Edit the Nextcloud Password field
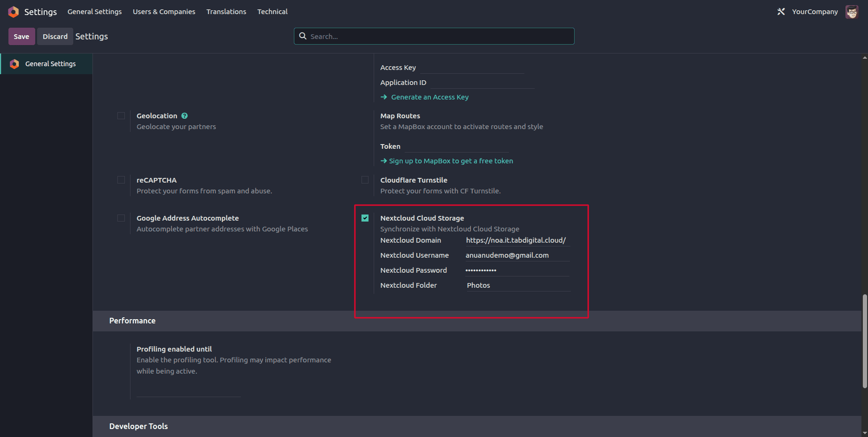 518,270
